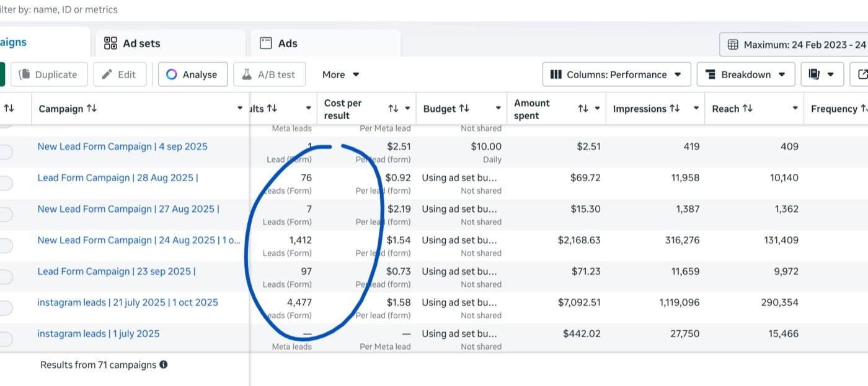Sort by Reach column
This screenshot has width=868, height=386.
coord(748,109)
